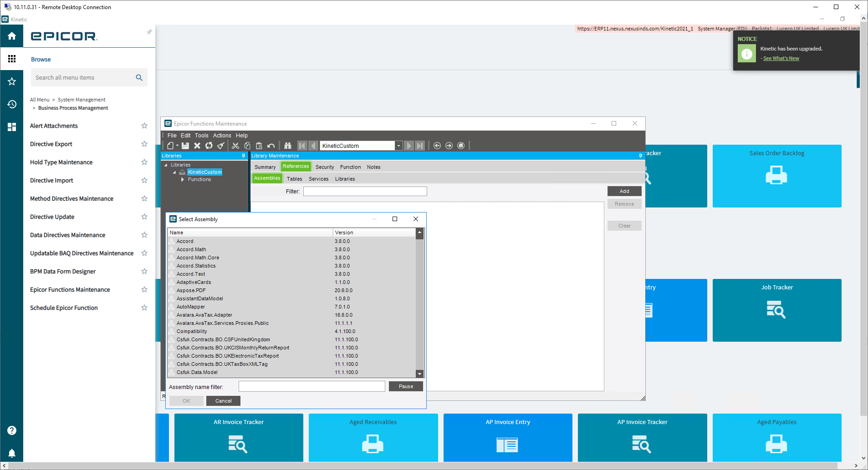Image resolution: width=868 pixels, height=470 pixels.
Task: Open Kinetic Home in left sidebar
Action: click(12, 36)
